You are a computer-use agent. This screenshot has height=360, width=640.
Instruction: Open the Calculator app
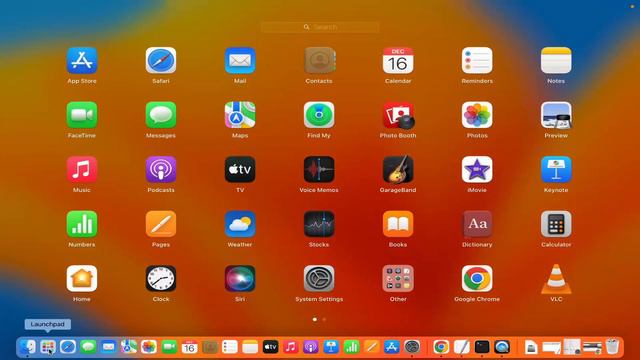tap(556, 224)
